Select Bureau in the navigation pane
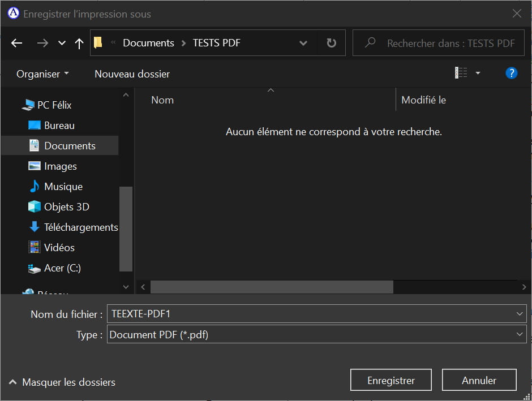 [x=59, y=125]
